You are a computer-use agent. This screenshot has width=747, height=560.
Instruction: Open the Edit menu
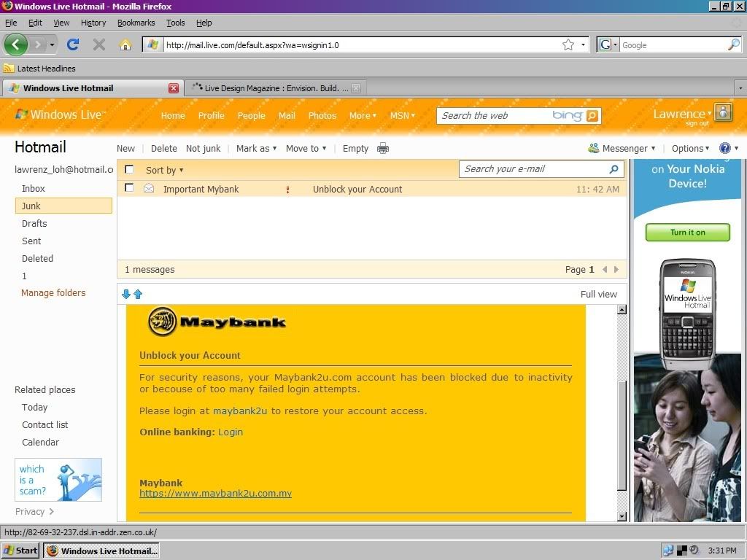click(35, 23)
